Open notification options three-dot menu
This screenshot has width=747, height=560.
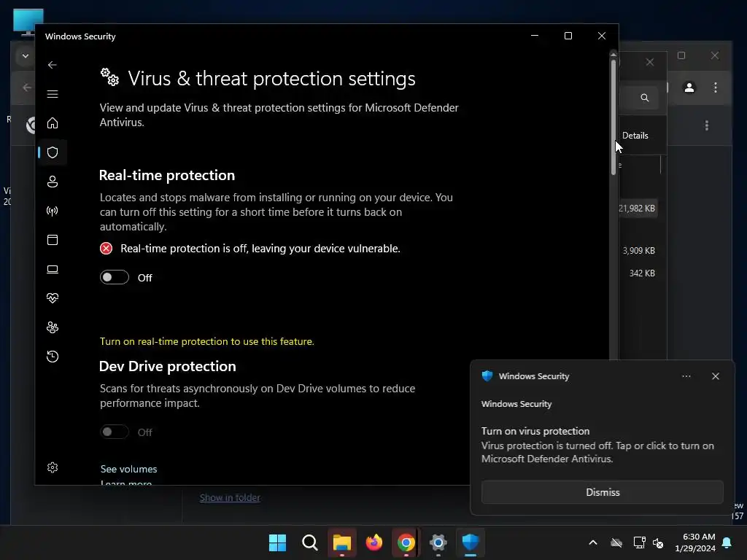[686, 376]
